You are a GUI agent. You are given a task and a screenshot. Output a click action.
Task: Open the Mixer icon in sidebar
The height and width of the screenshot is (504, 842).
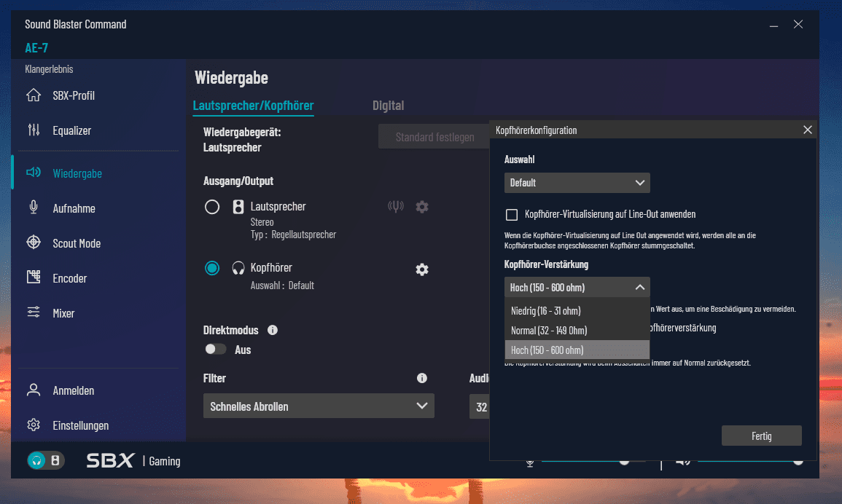point(34,312)
